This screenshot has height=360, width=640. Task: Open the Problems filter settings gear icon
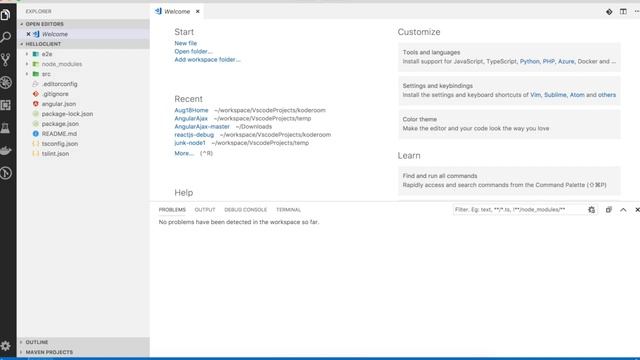coord(591,210)
